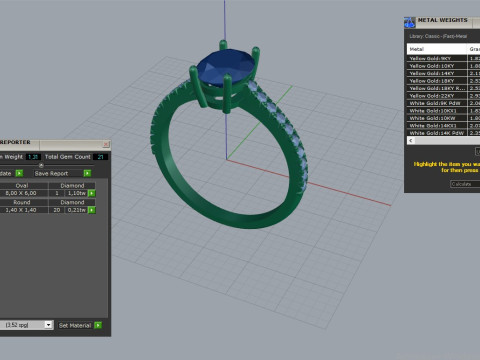Click the green arrow next to Update
480x360 pixels.
pyautogui.click(x=19, y=173)
